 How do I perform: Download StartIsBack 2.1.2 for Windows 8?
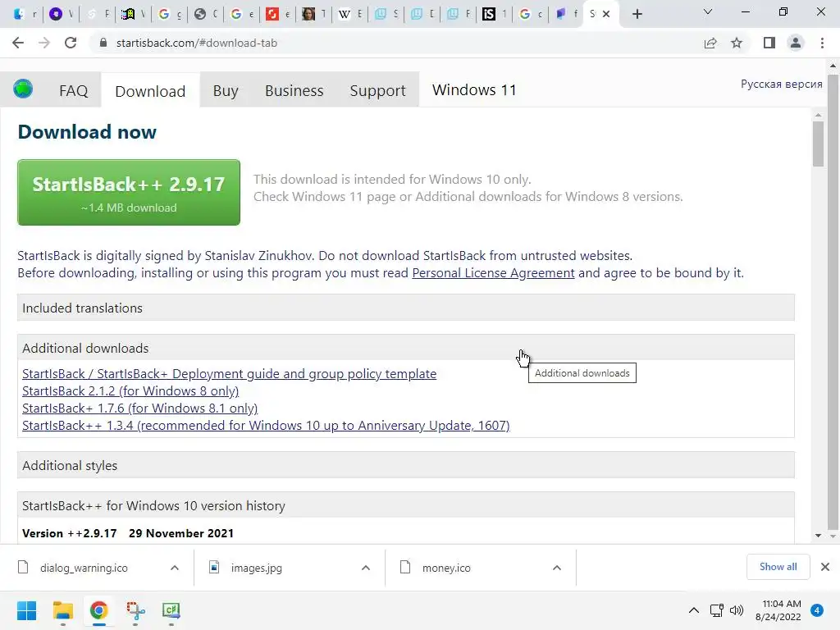[x=130, y=390]
